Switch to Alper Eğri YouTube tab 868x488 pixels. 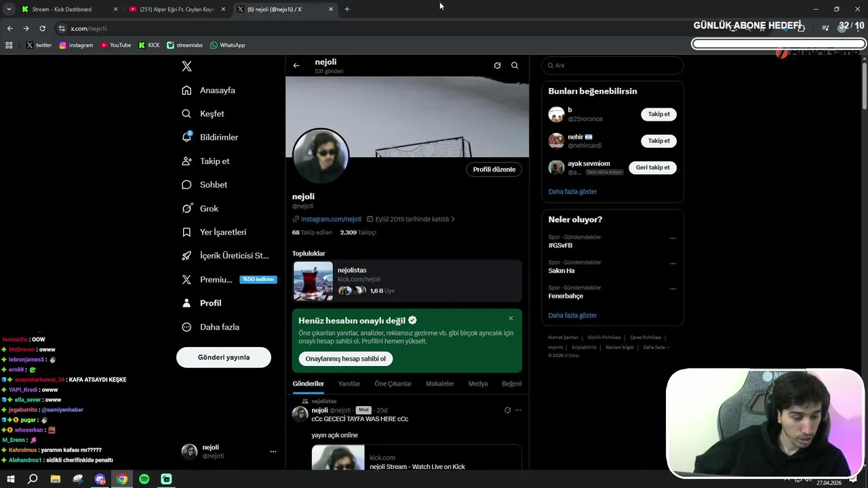[x=178, y=9]
